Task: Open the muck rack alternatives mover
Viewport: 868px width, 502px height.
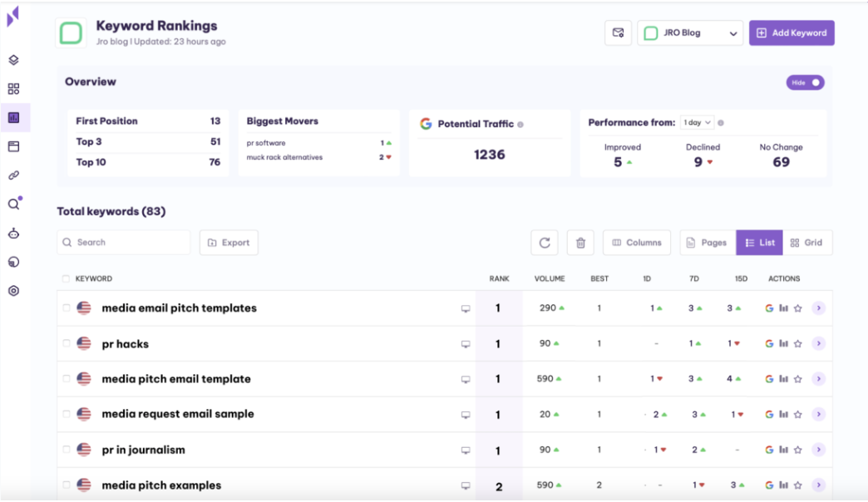Action: point(284,157)
